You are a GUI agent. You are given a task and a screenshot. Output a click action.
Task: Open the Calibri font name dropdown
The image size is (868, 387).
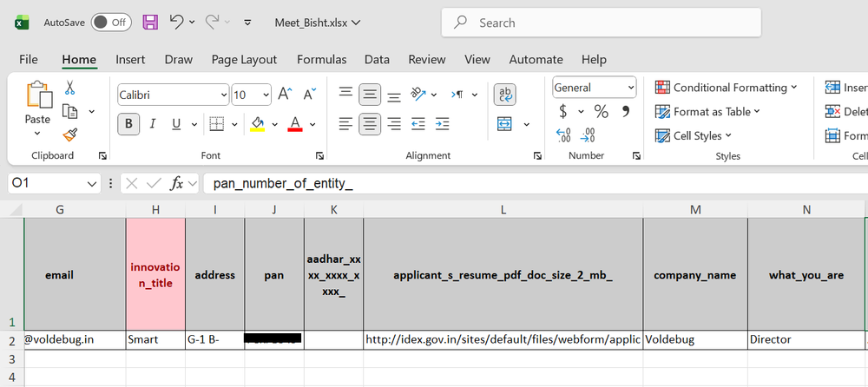coord(222,95)
